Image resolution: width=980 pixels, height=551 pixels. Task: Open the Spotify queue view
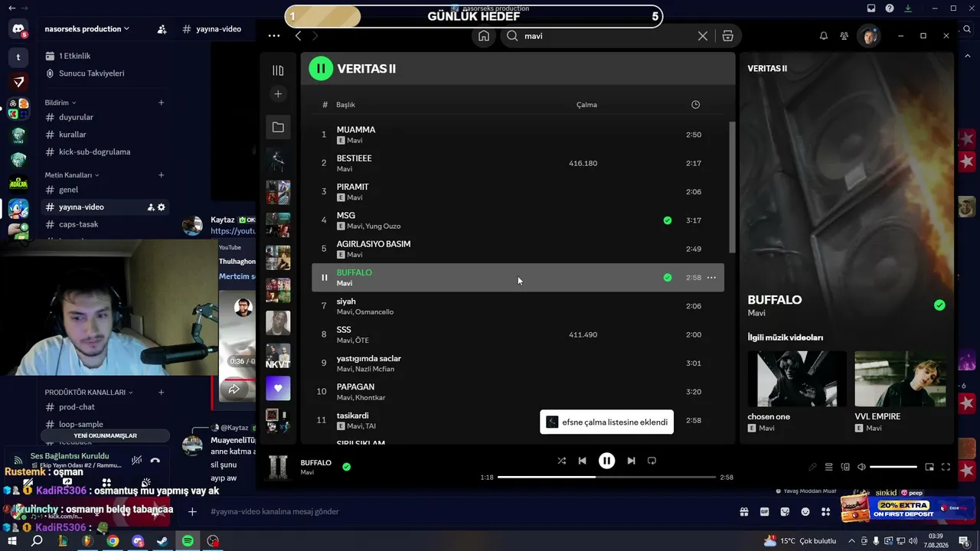[x=828, y=467]
